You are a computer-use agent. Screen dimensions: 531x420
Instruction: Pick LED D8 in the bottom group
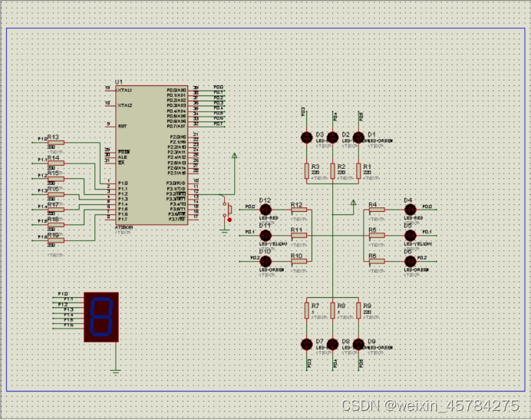coord(332,344)
